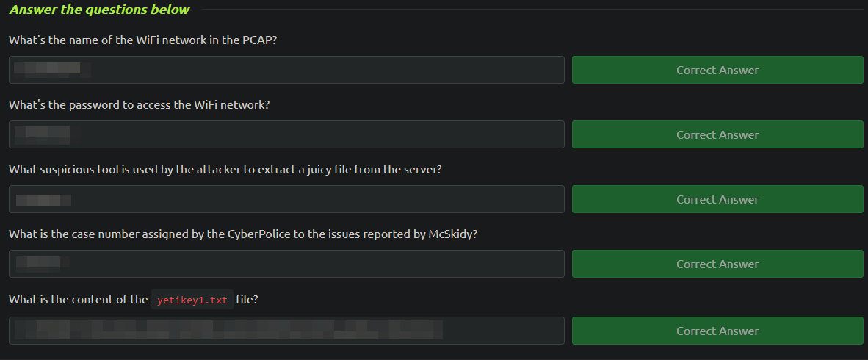Click Correct Answer button for suspicious tool
Image resolution: width=868 pixels, height=360 pixels.
point(717,199)
